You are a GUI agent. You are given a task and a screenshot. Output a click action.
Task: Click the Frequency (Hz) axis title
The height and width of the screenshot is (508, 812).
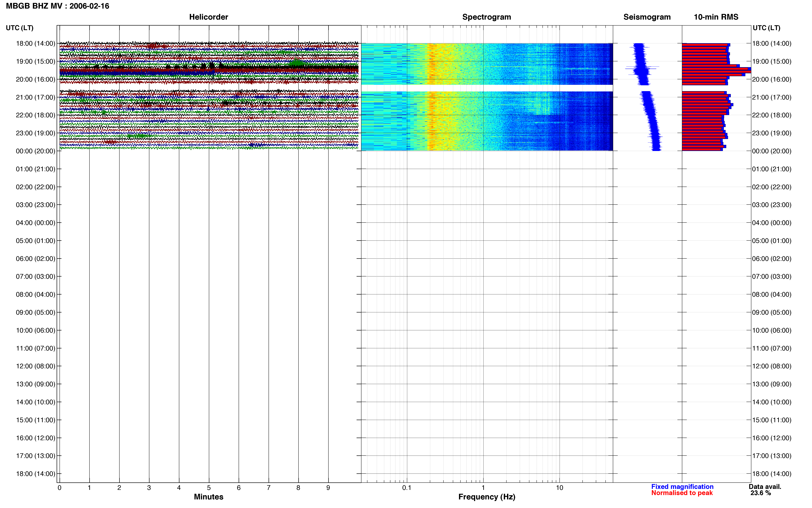(487, 497)
